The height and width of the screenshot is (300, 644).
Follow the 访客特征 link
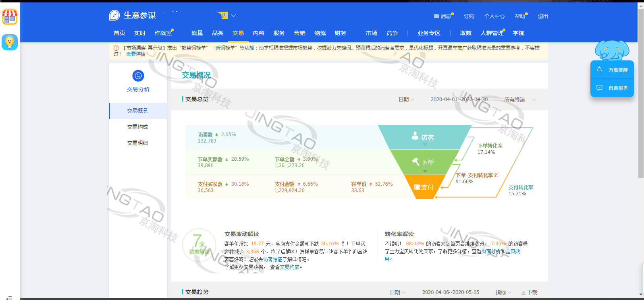273,259
